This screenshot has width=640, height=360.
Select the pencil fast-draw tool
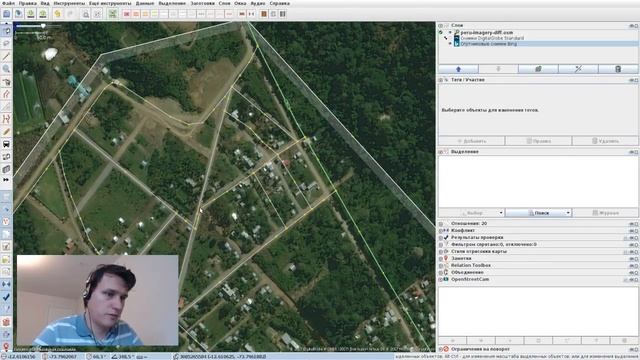tap(6, 131)
